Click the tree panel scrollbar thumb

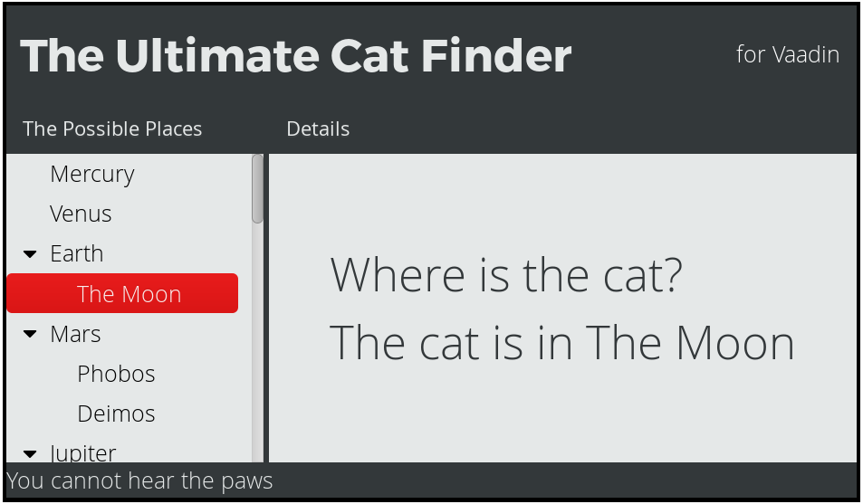[257, 189]
